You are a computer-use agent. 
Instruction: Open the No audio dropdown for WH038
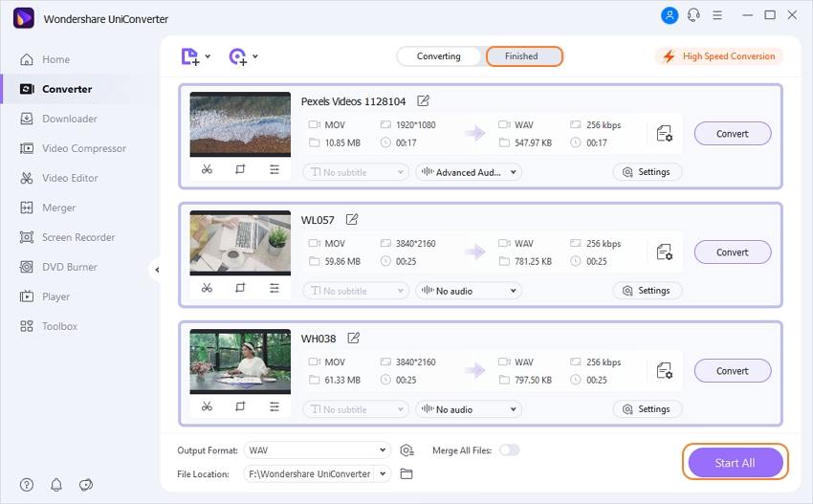click(x=469, y=409)
